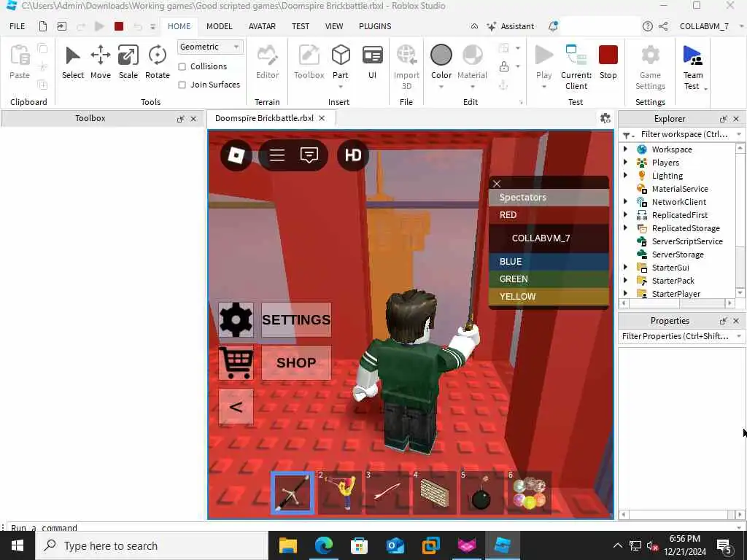Viewport: 747px width, 560px height.
Task: Click Import 3D
Action: [x=406, y=66]
